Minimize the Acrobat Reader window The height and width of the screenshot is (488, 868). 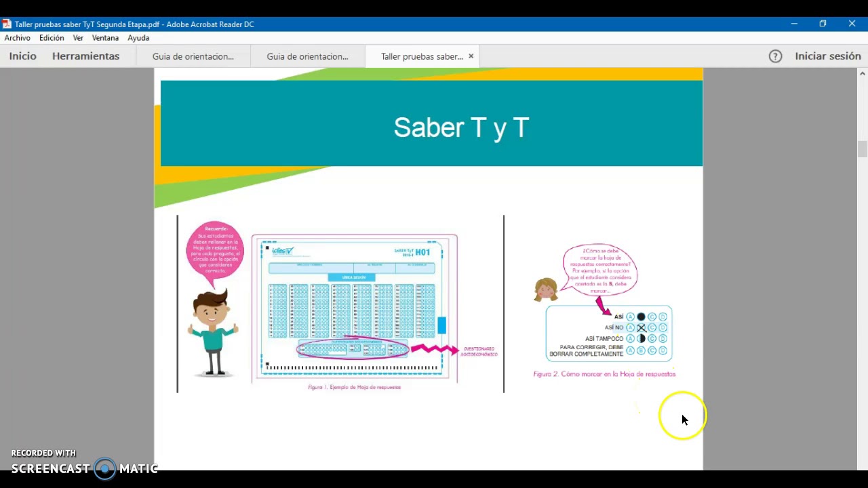[x=794, y=24]
